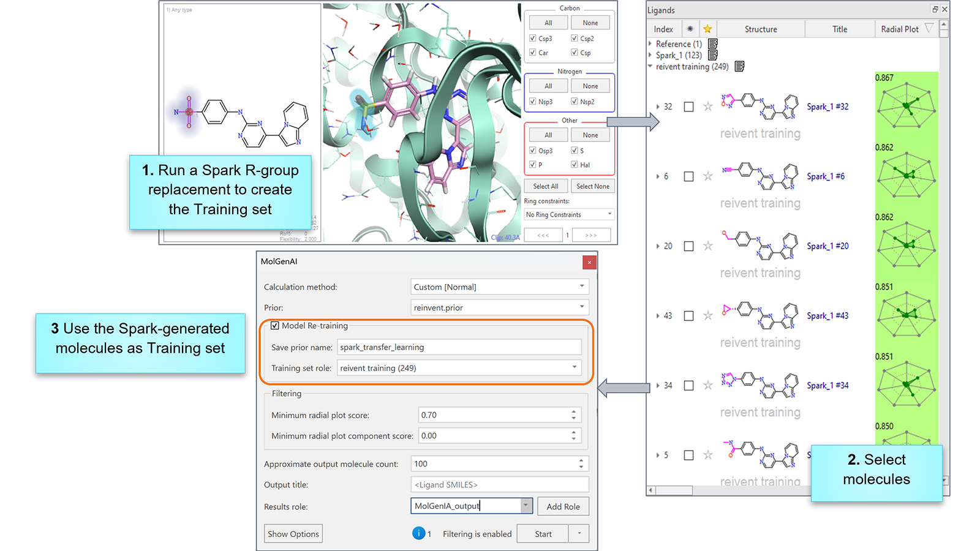Collapse the reivent training group
The height and width of the screenshot is (551, 980).
pyautogui.click(x=650, y=66)
